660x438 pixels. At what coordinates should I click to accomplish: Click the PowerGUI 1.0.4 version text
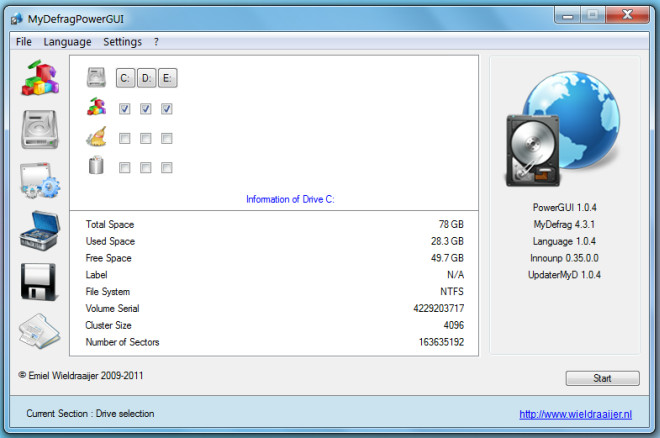(564, 207)
